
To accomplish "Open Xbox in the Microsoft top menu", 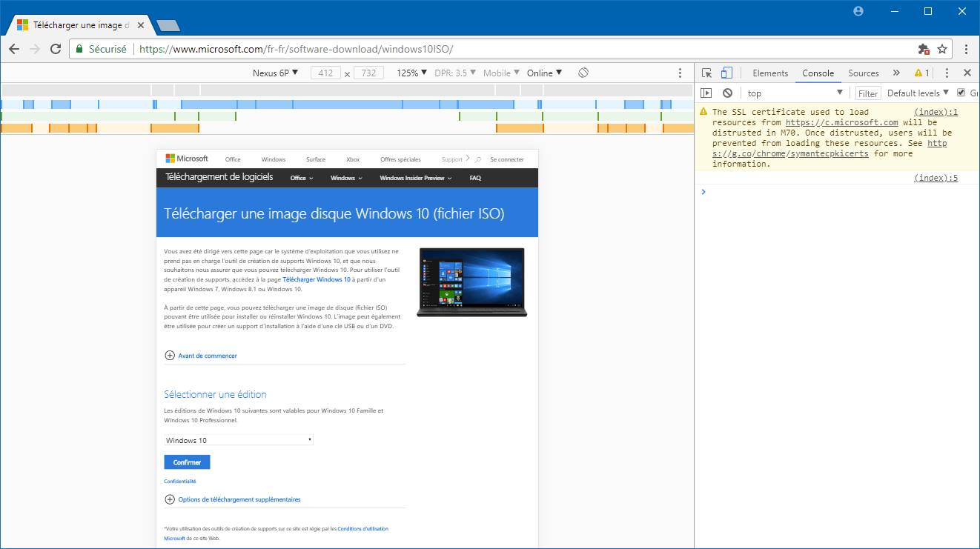I will click(353, 159).
